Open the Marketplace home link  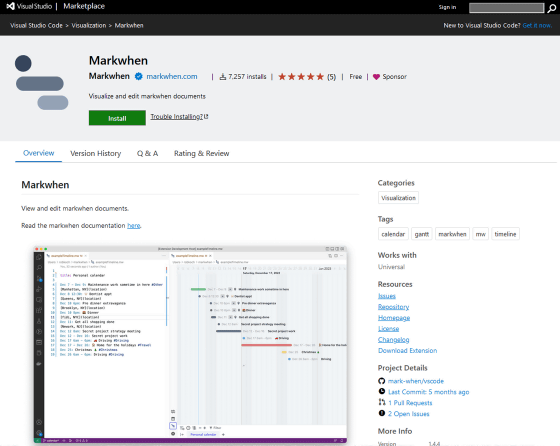pyautogui.click(x=84, y=6)
